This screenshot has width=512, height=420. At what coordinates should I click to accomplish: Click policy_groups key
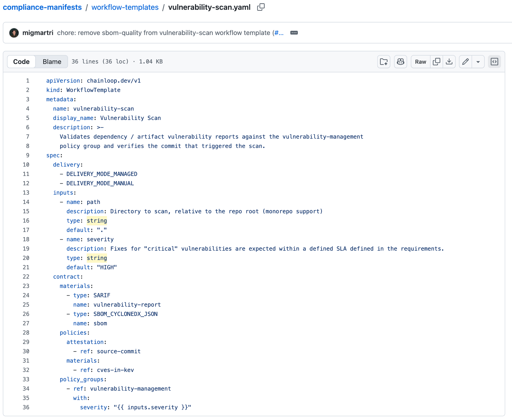[x=82, y=380]
